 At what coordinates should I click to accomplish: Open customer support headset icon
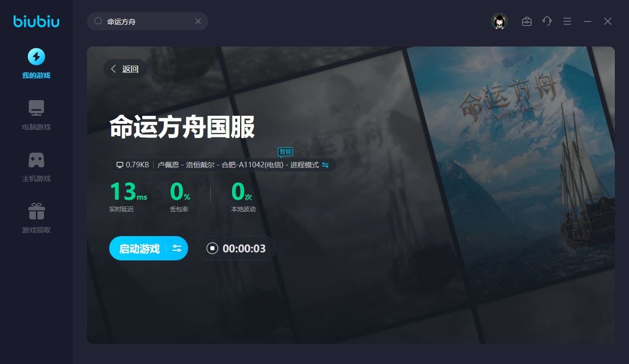coord(547,21)
